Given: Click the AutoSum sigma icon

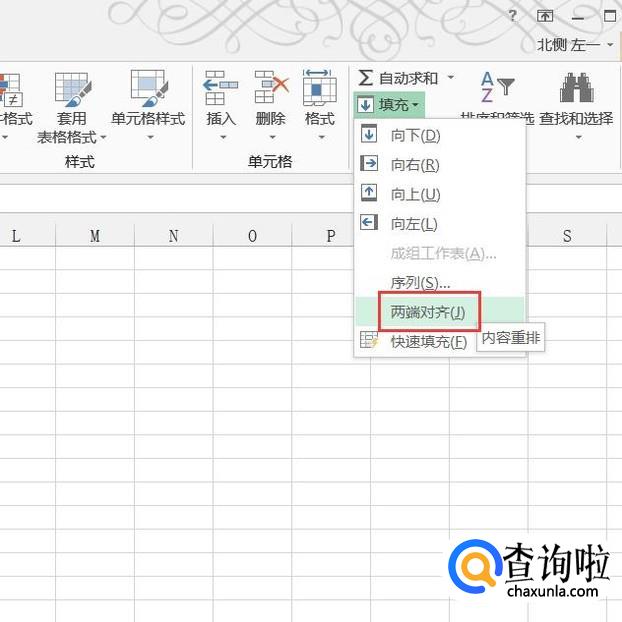Looking at the screenshot, I should click(365, 78).
